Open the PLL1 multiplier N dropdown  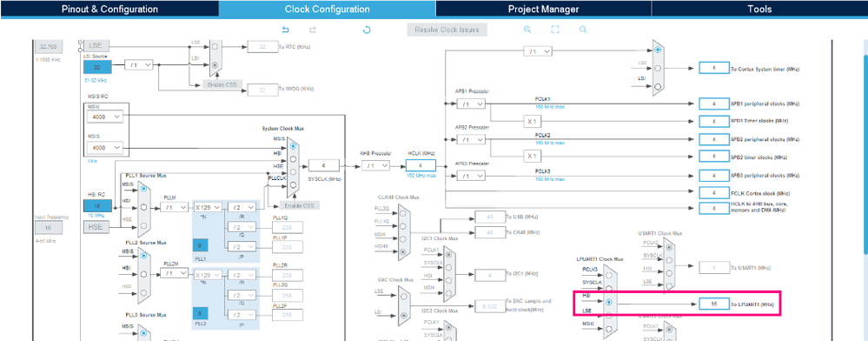click(208, 207)
